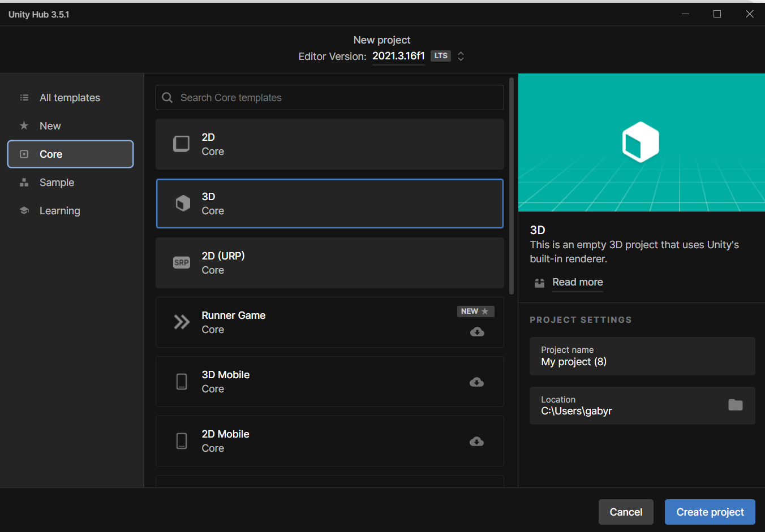
Task: Click the All templates list icon
Action: tap(24, 98)
